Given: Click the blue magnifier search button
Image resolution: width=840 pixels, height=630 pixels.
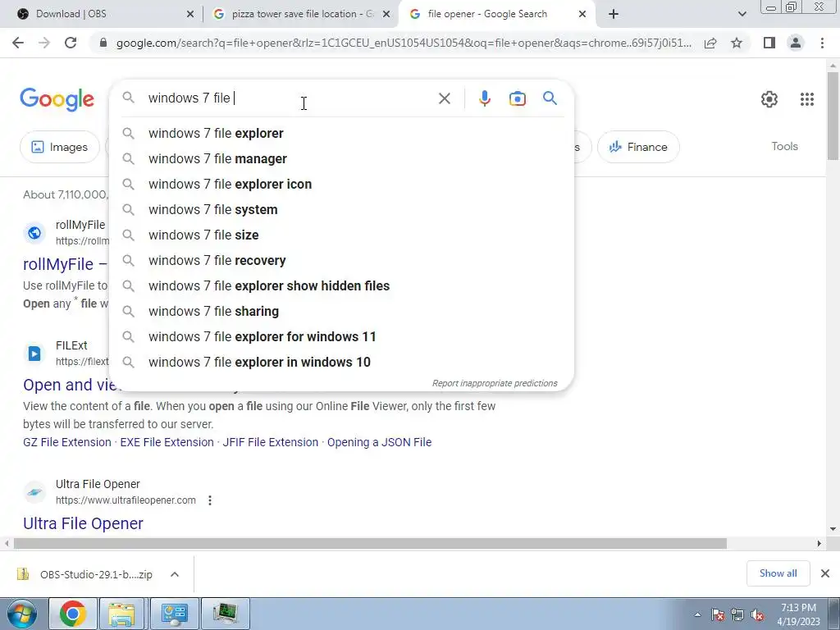Looking at the screenshot, I should [550, 98].
